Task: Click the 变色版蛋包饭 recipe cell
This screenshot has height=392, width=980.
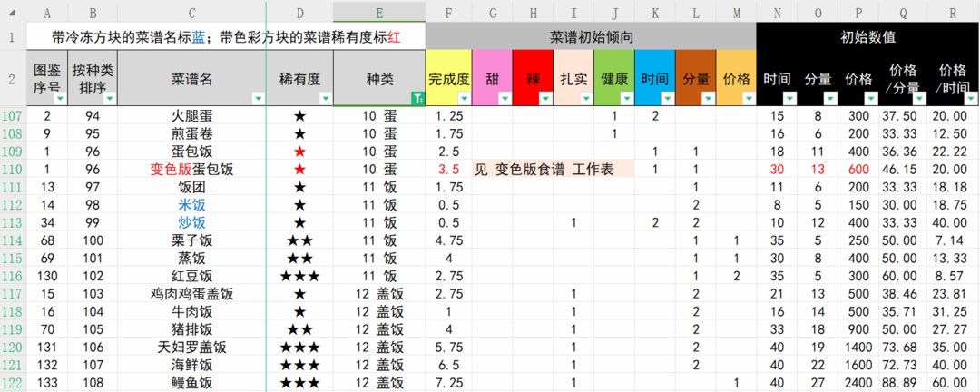Action: [x=191, y=170]
